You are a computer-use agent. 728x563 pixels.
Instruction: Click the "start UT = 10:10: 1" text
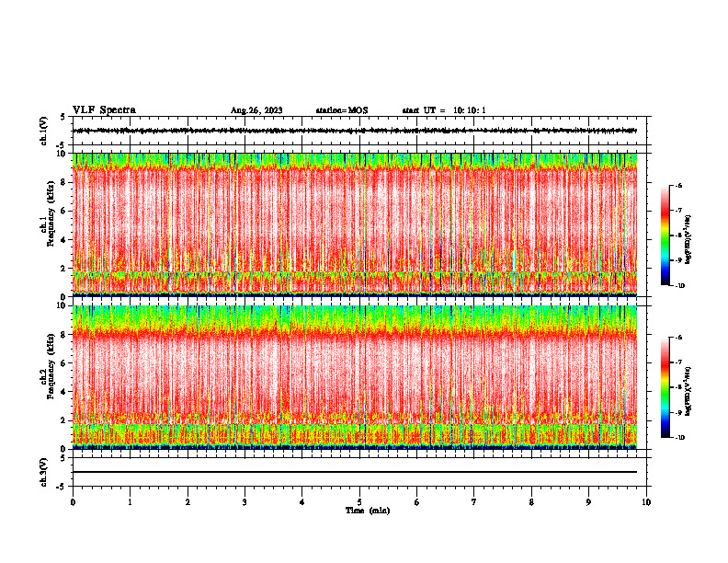point(444,110)
